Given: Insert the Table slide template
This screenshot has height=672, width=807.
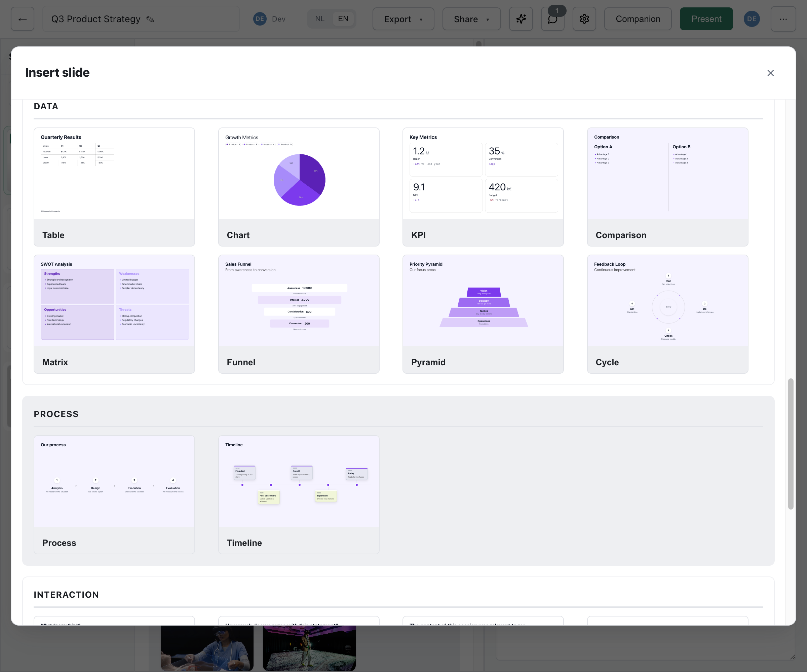Looking at the screenshot, I should point(114,187).
